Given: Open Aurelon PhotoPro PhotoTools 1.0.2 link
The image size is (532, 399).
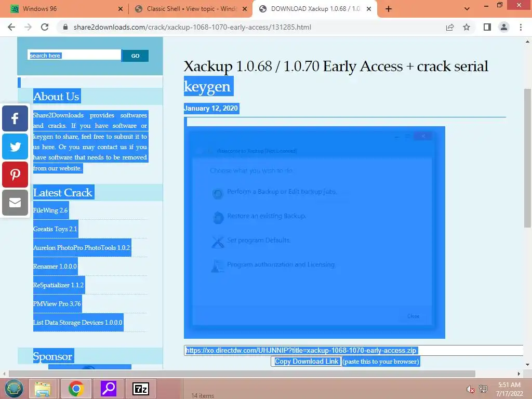Looking at the screenshot, I should point(82,248).
